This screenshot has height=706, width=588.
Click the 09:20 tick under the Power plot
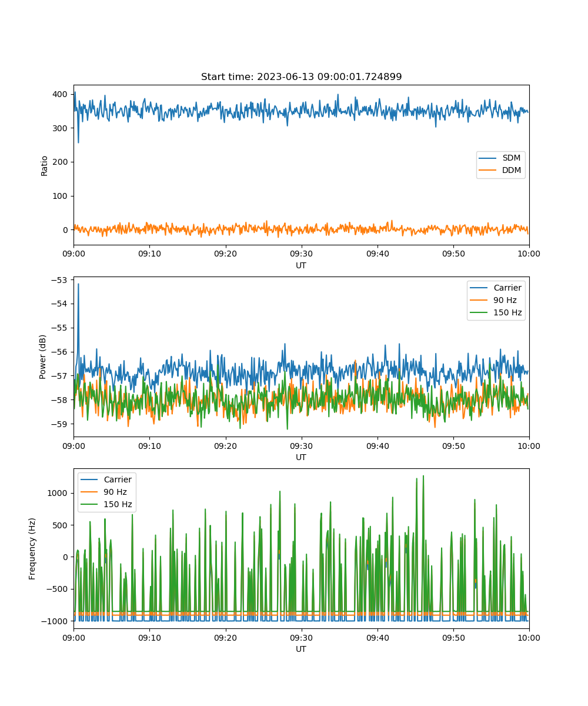(x=225, y=445)
